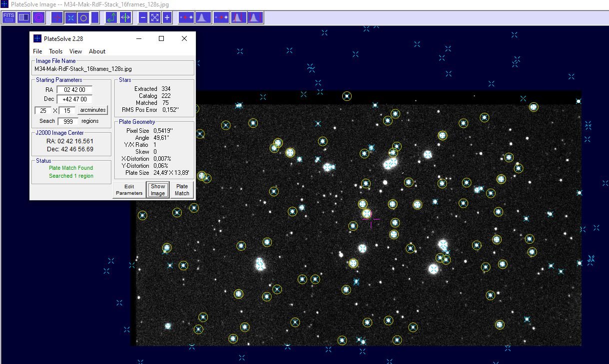Start a Plate Match
This screenshot has width=609, height=364.
[x=181, y=189]
